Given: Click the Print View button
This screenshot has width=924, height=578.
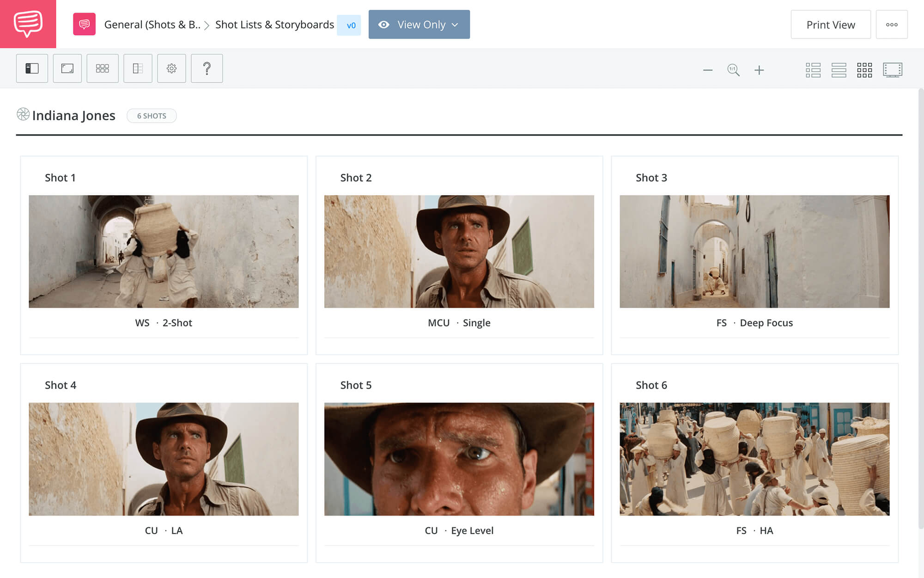Looking at the screenshot, I should tap(831, 25).
